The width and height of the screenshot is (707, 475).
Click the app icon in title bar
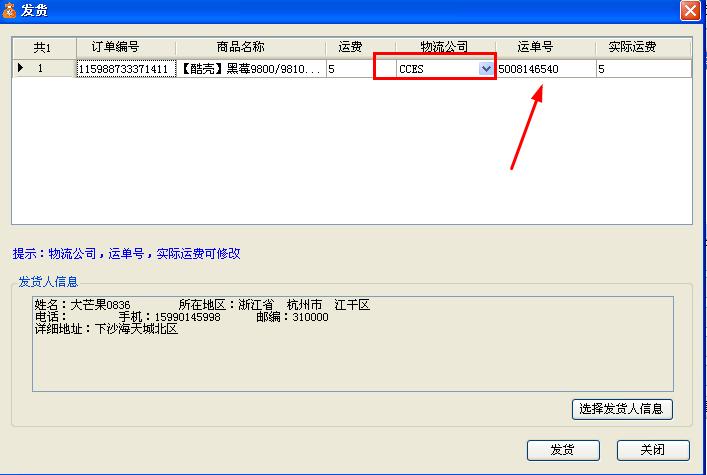coord(9,10)
